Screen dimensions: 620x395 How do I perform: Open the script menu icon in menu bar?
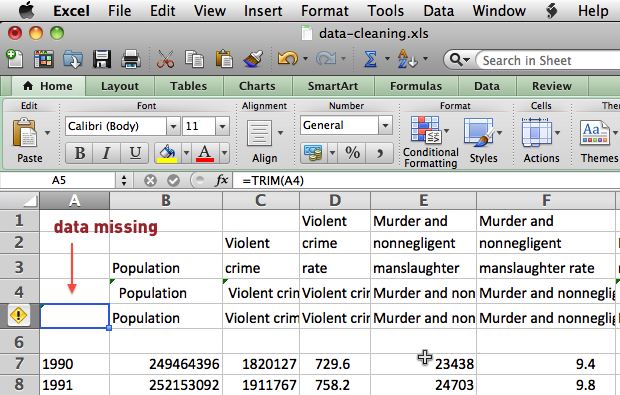[x=552, y=11]
